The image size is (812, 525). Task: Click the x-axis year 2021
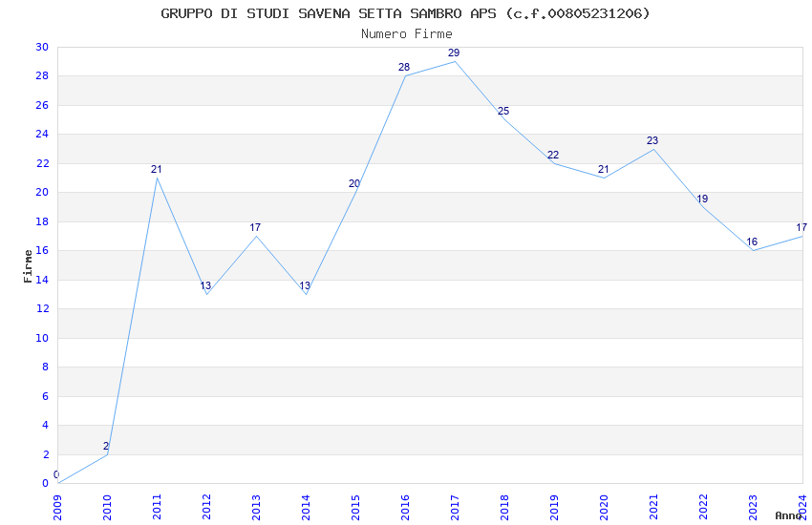tap(654, 507)
